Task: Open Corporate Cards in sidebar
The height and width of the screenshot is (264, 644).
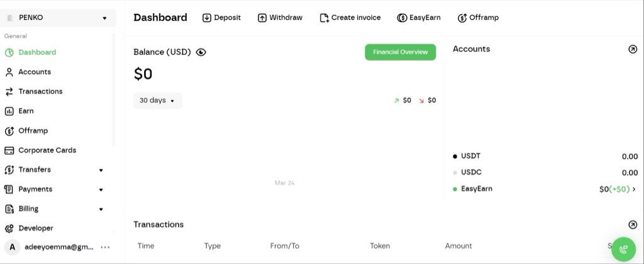Action: coord(47,150)
